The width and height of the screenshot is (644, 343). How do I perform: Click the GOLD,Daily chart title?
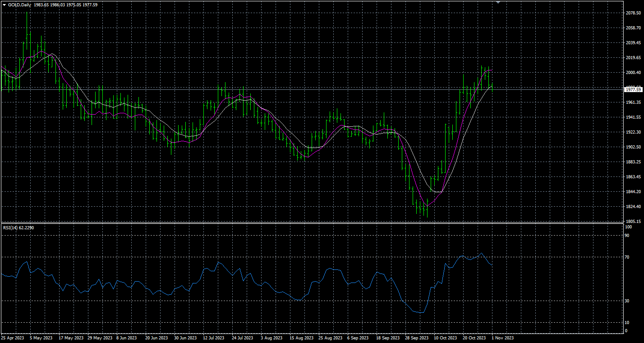click(20, 5)
